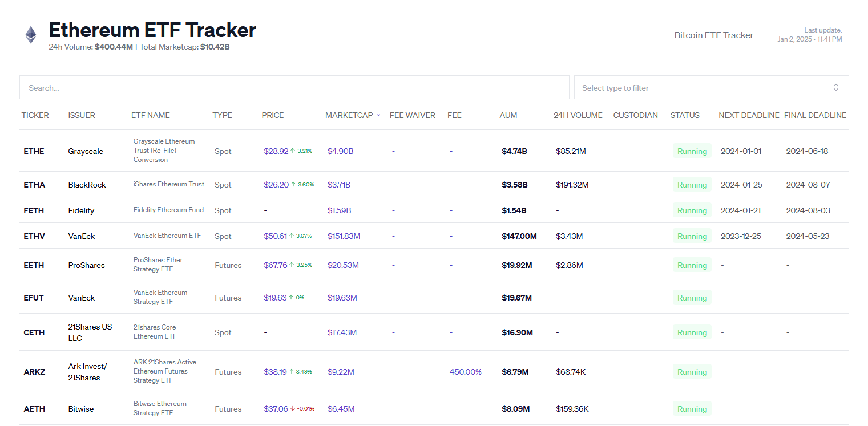Click the CETH ticker cell
The width and height of the screenshot is (868, 426).
[34, 332]
